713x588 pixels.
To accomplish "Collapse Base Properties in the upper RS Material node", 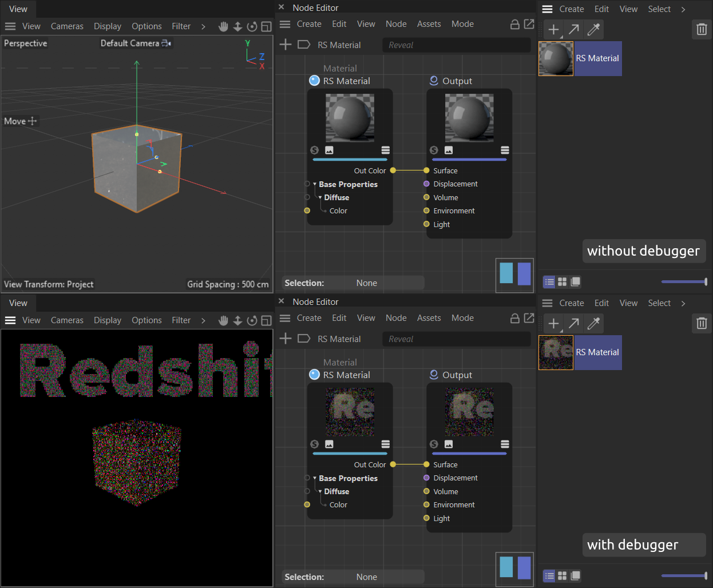I will tap(315, 184).
